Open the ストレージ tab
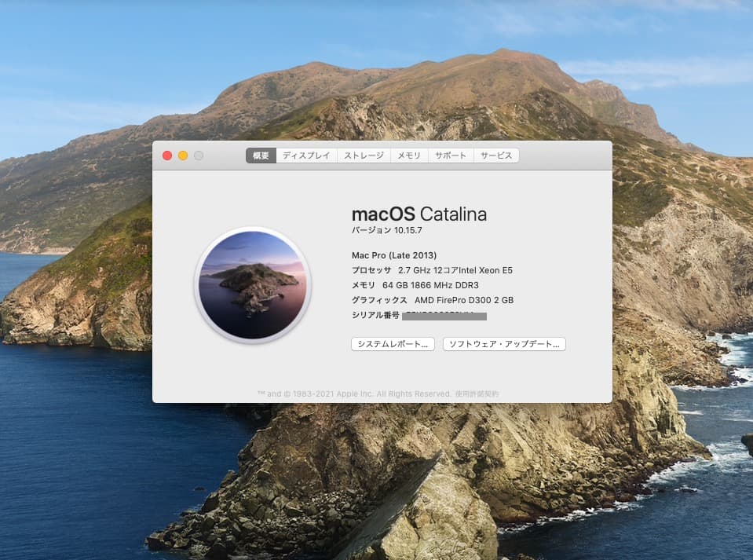 364,156
